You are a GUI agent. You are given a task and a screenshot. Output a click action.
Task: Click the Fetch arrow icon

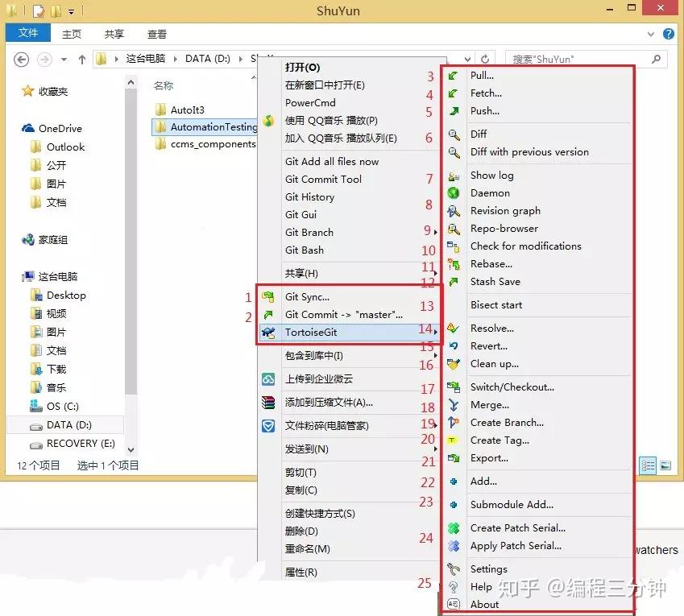(x=454, y=93)
